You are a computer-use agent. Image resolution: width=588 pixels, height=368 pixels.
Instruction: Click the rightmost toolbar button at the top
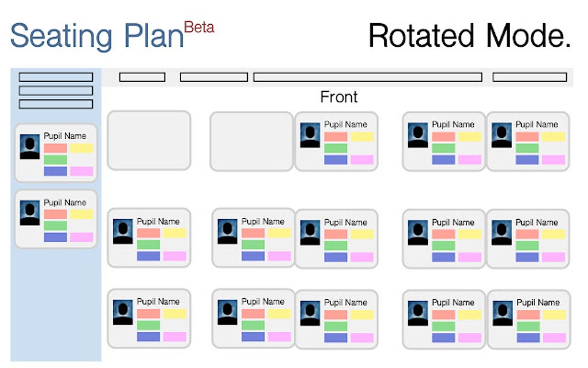(x=530, y=76)
